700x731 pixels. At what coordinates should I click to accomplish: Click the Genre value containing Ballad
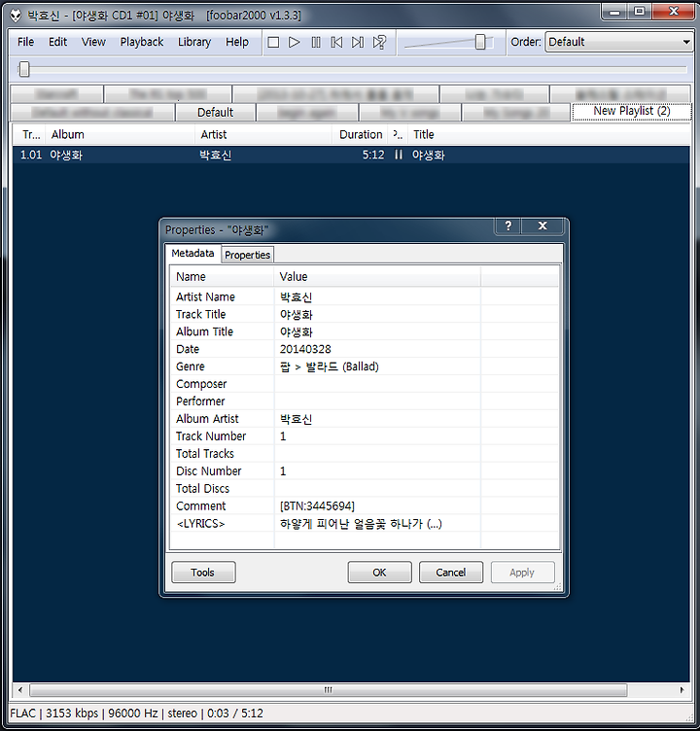[x=330, y=366]
